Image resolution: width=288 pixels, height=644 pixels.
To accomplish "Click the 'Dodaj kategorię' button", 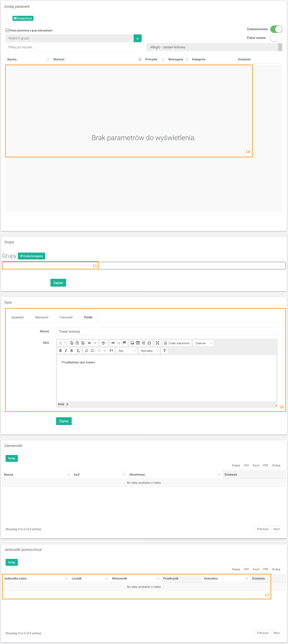I will click(31, 256).
